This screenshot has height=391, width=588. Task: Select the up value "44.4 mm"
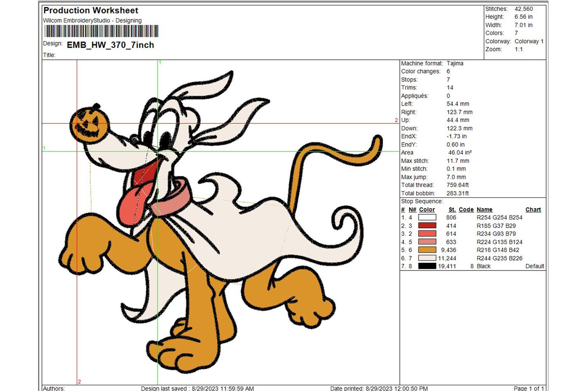[458, 120]
